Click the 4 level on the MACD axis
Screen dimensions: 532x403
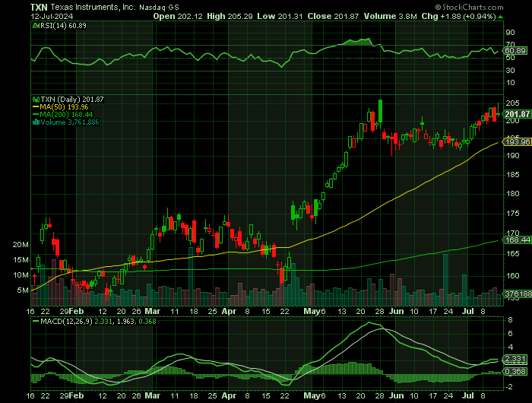(x=510, y=347)
